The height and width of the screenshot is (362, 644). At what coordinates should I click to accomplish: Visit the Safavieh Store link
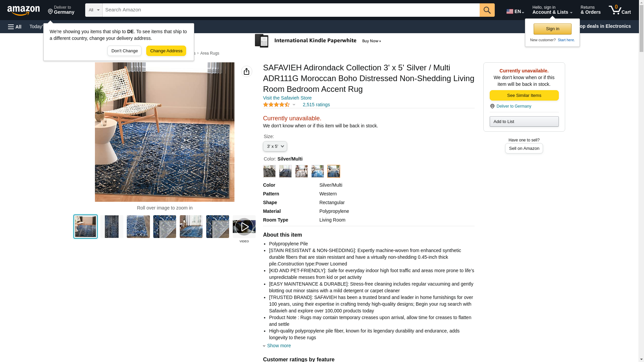click(287, 98)
